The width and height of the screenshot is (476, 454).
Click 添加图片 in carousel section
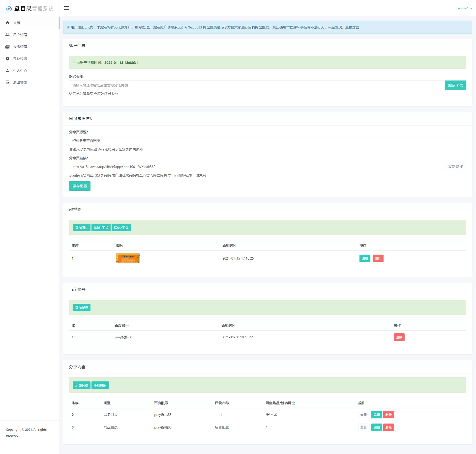(x=82, y=228)
